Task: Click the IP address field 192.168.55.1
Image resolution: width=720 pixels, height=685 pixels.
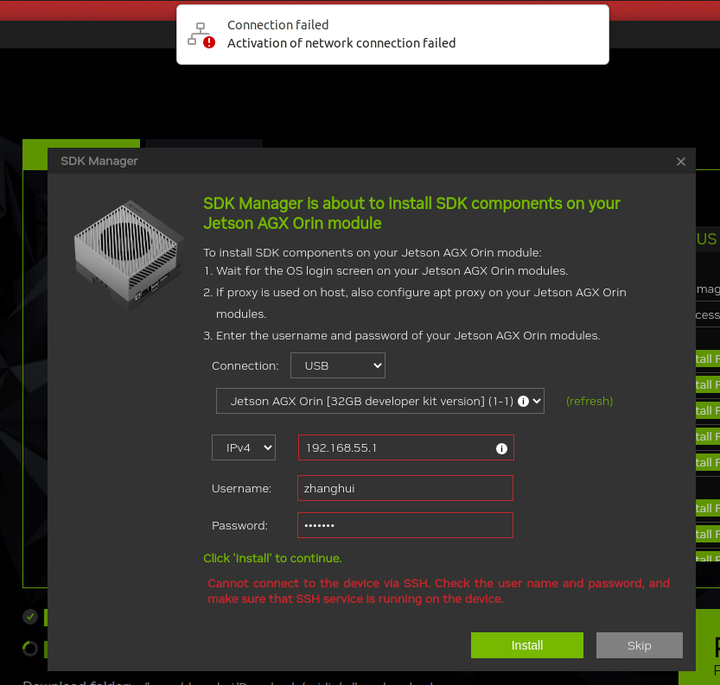Action: (x=406, y=448)
